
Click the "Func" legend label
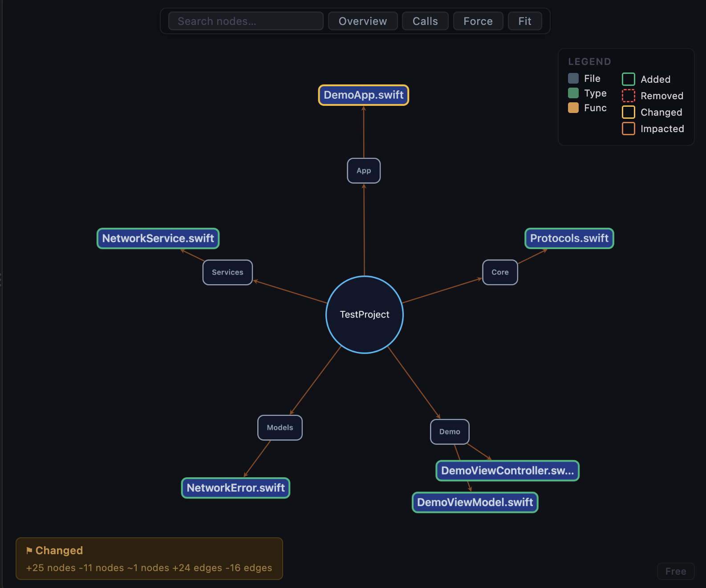(x=595, y=108)
